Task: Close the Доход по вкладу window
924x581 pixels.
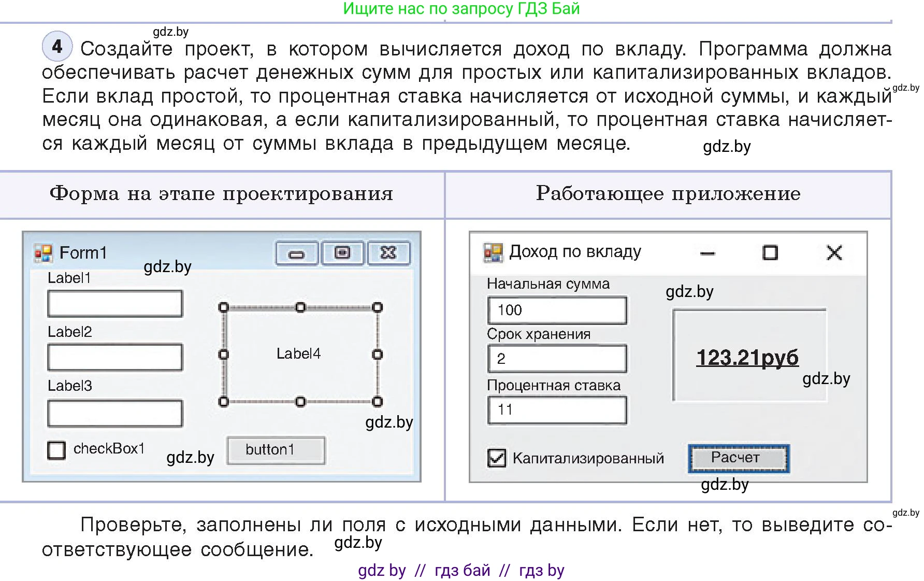Action: click(x=834, y=253)
